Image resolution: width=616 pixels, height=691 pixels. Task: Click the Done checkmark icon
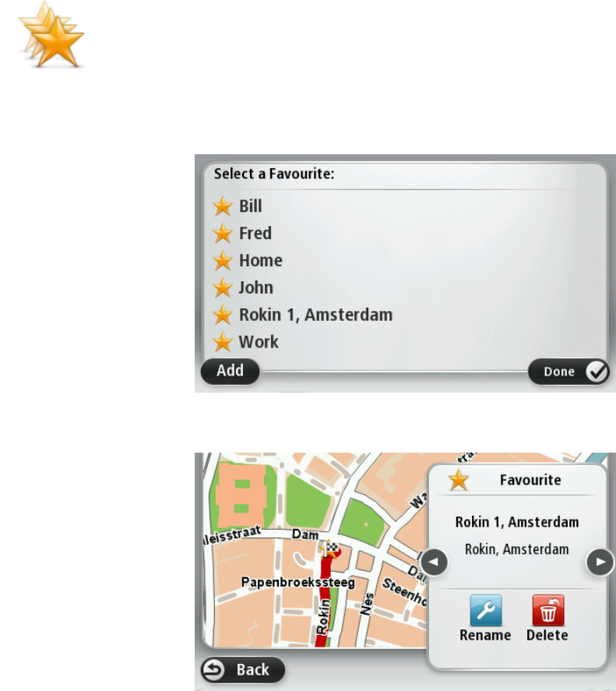(x=597, y=372)
